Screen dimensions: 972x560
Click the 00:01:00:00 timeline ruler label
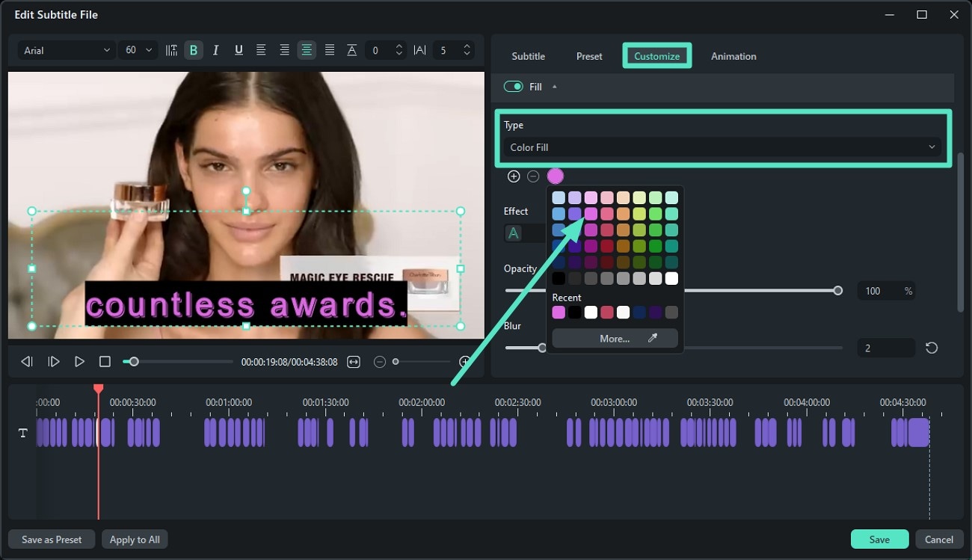tap(229, 402)
